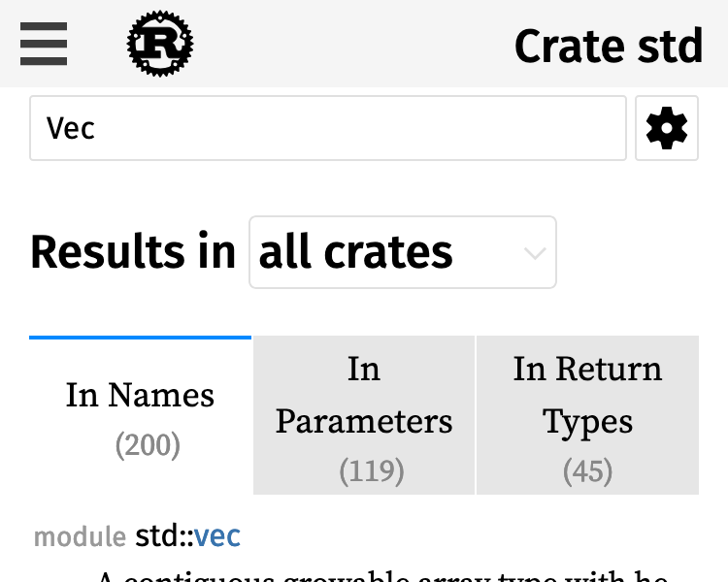Open the settings gear menu
The height and width of the screenshot is (582, 728).
tap(667, 128)
